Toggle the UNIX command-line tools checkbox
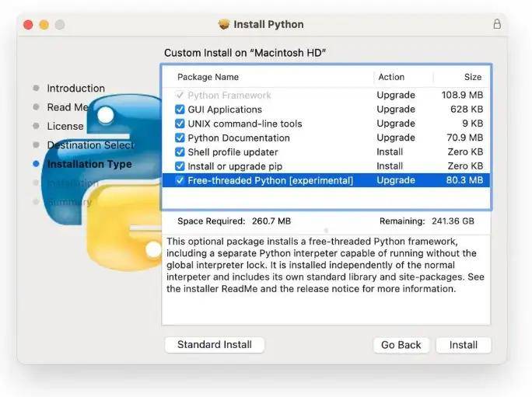This screenshot has width=532, height=397. click(180, 124)
